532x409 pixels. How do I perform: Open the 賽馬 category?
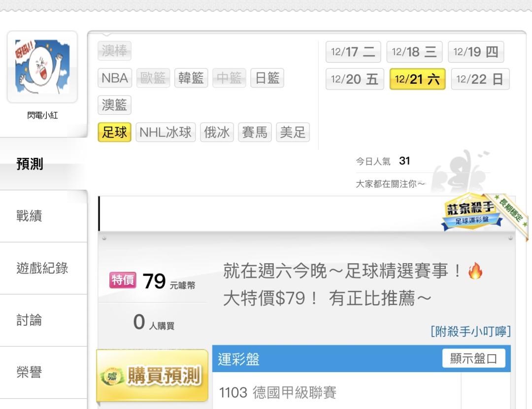pyautogui.click(x=255, y=133)
